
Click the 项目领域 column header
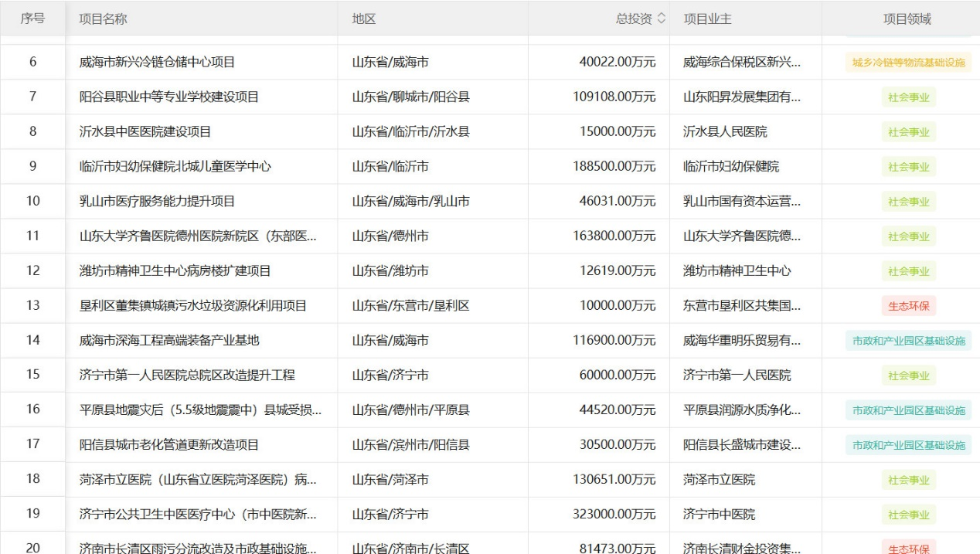907,19
